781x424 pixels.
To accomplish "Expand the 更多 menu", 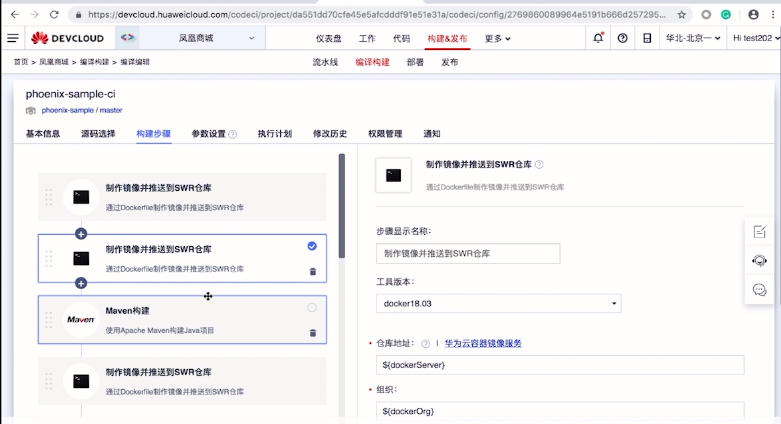I will tap(497, 38).
